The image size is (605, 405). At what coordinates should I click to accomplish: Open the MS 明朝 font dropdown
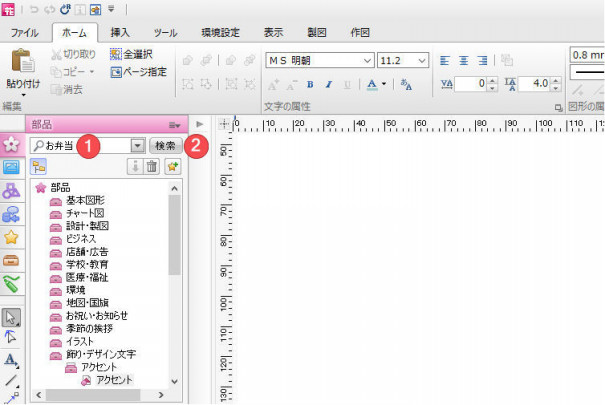coord(369,60)
